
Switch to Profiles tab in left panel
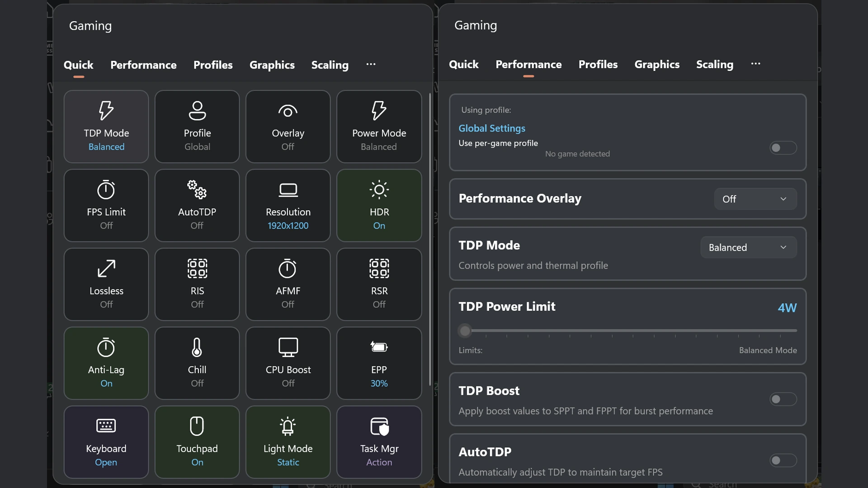point(213,65)
